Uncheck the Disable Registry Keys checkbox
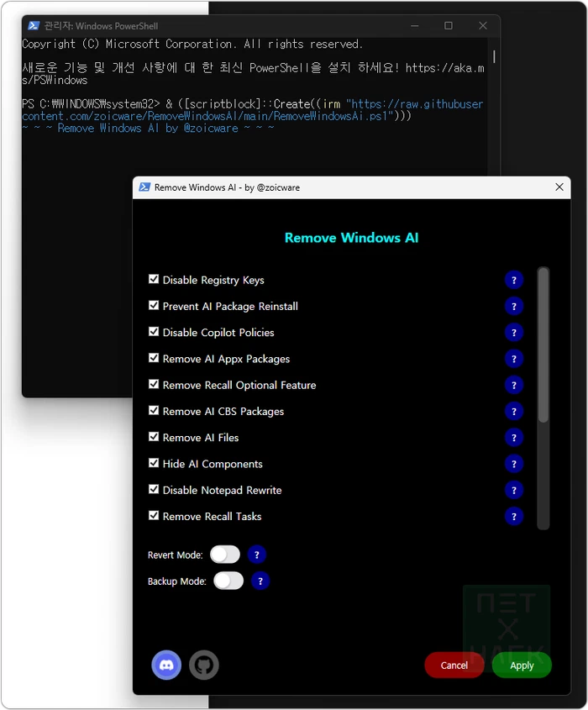Image resolution: width=588 pixels, height=710 pixels. pos(154,280)
